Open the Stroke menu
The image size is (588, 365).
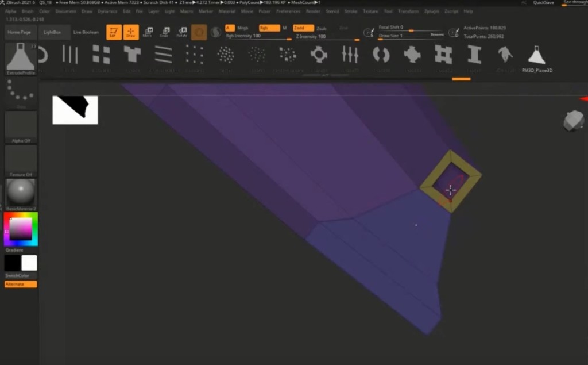point(350,11)
